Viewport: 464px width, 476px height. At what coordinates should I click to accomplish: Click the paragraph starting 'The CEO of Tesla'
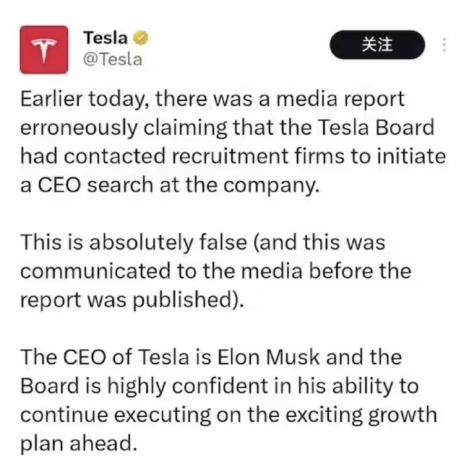[229, 400]
